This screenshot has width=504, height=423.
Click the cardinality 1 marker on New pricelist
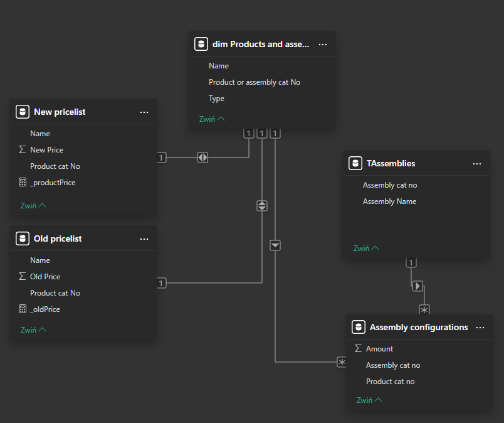pos(161,158)
